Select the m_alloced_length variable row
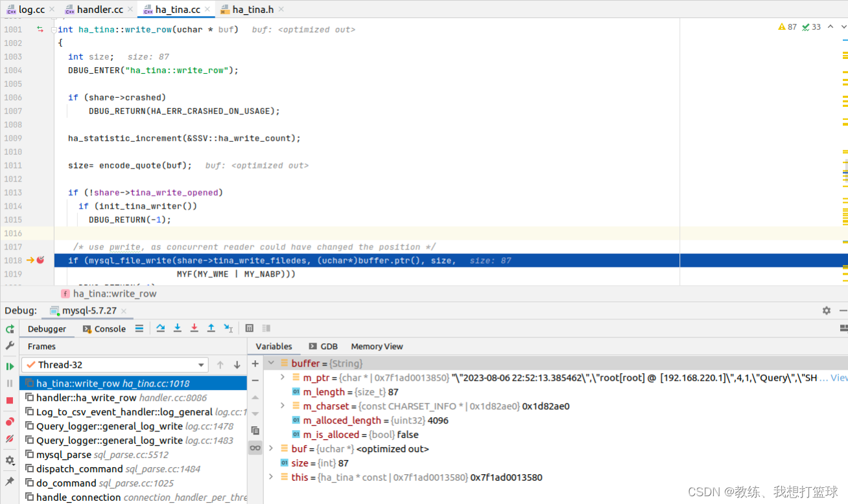Viewport: 848px width, 504px height. click(556, 420)
